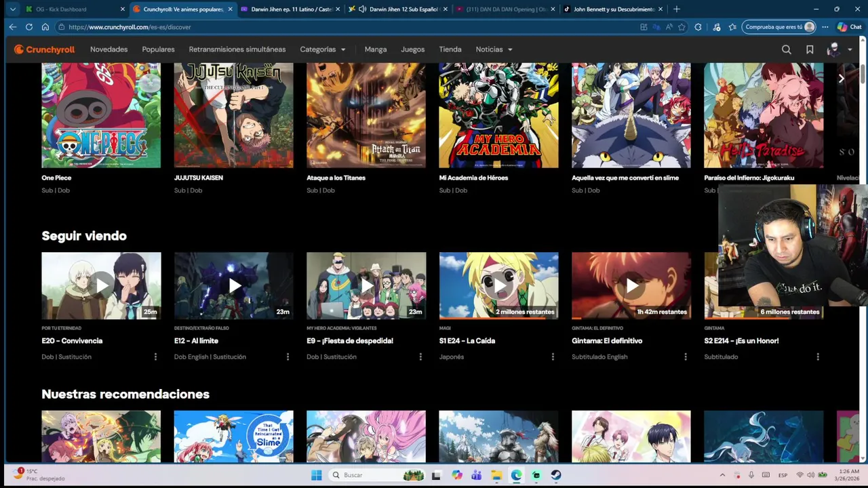Image resolution: width=868 pixels, height=488 pixels.
Task: Open the tab actions dropdown
Action: pyautogui.click(x=12, y=9)
